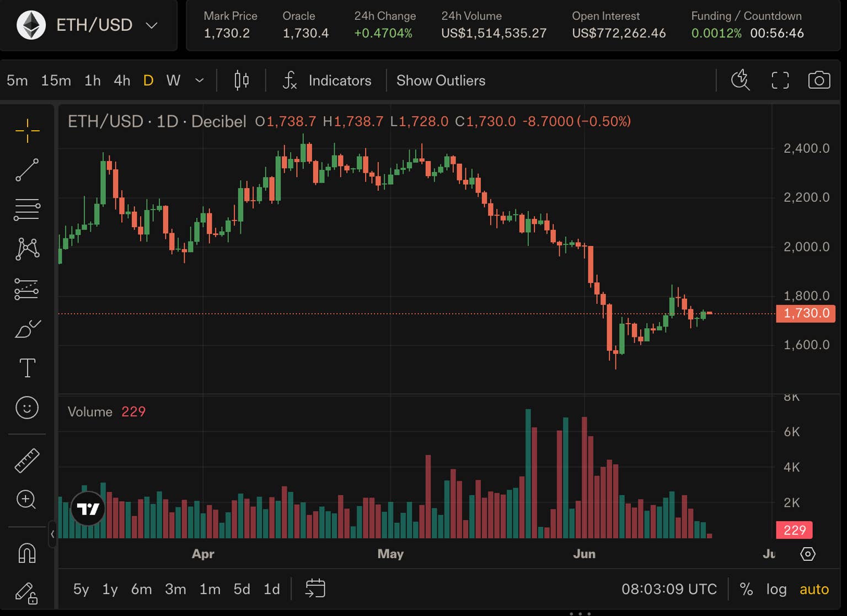The image size is (847, 616).
Task: Select the ruler measure tool
Action: click(x=27, y=460)
